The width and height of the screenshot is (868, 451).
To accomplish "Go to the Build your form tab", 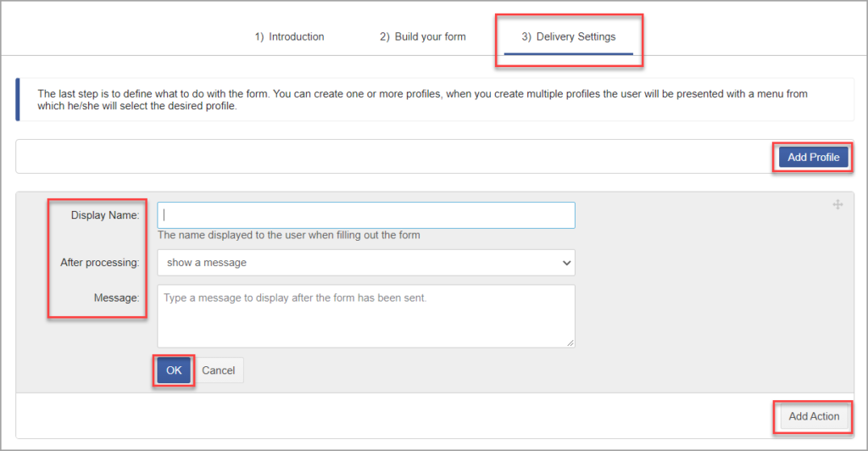I will (422, 36).
